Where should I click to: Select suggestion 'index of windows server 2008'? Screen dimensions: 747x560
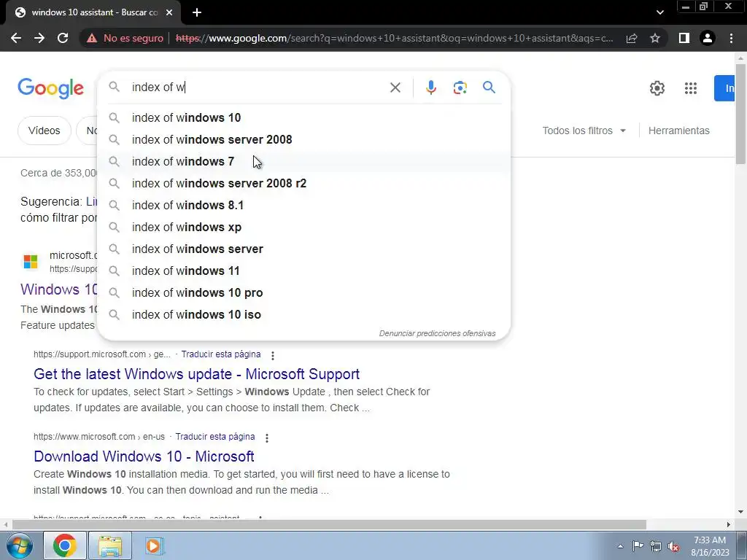click(303, 139)
